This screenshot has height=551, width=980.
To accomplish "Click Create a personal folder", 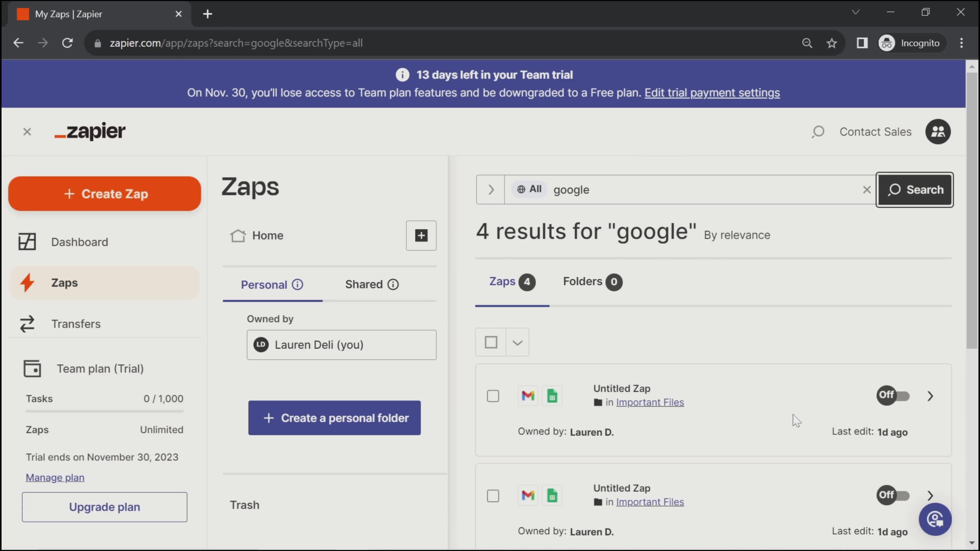I will tap(334, 418).
